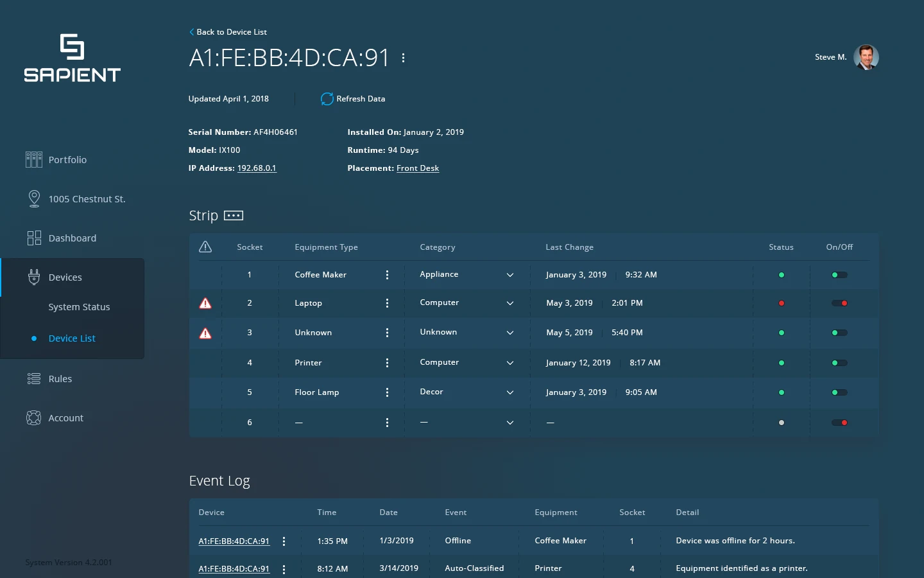The image size is (924, 578).
Task: Open Floor Lamp equipment options menu
Action: point(387,392)
